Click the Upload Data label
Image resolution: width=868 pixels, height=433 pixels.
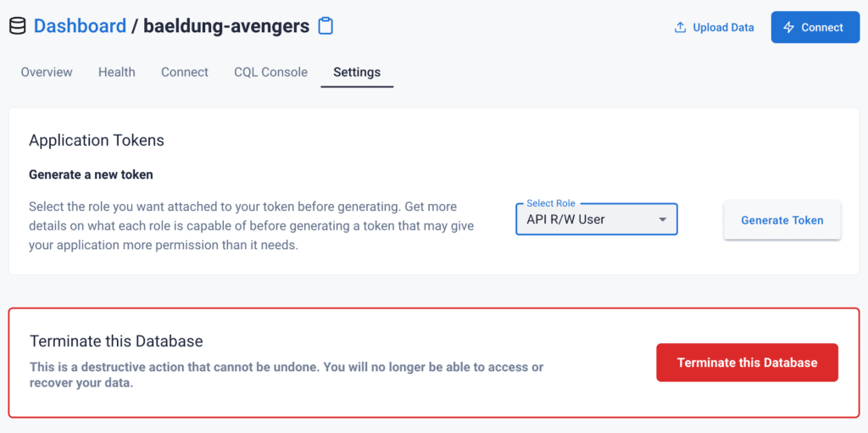click(723, 27)
